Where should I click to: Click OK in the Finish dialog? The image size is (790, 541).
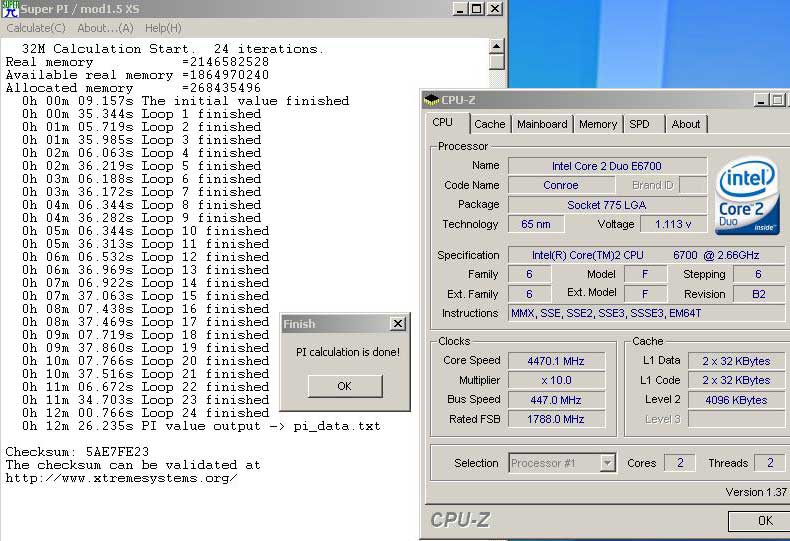345,386
